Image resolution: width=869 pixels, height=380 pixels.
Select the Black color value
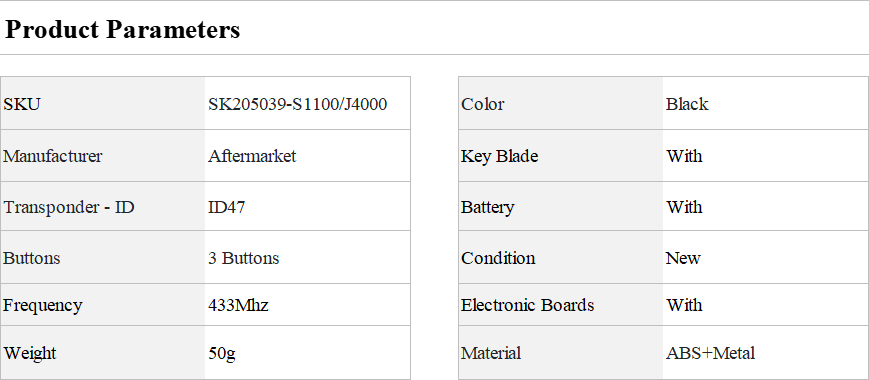[687, 104]
